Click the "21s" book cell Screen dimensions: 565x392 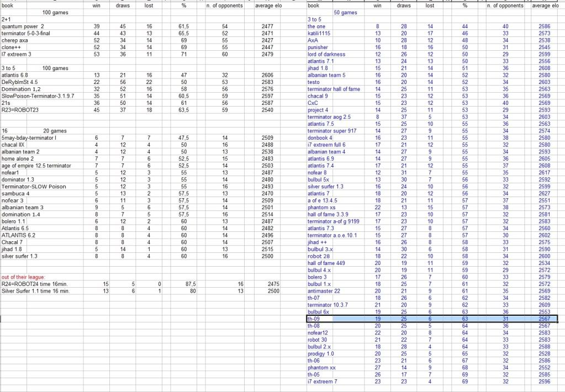pos(6,103)
